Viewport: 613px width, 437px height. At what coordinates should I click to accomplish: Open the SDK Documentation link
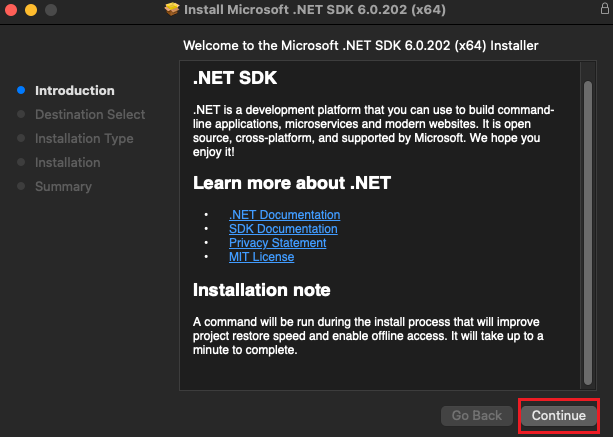tap(283, 229)
